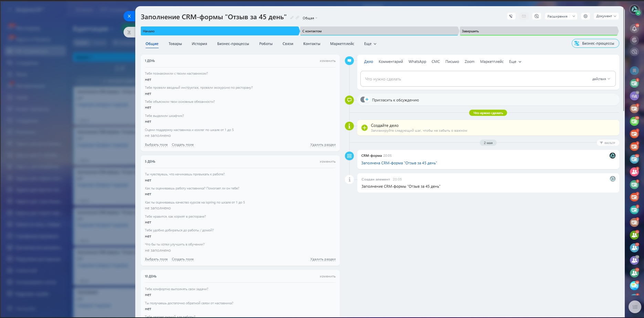
Task: Open the Роботы tab
Action: [x=266, y=44]
